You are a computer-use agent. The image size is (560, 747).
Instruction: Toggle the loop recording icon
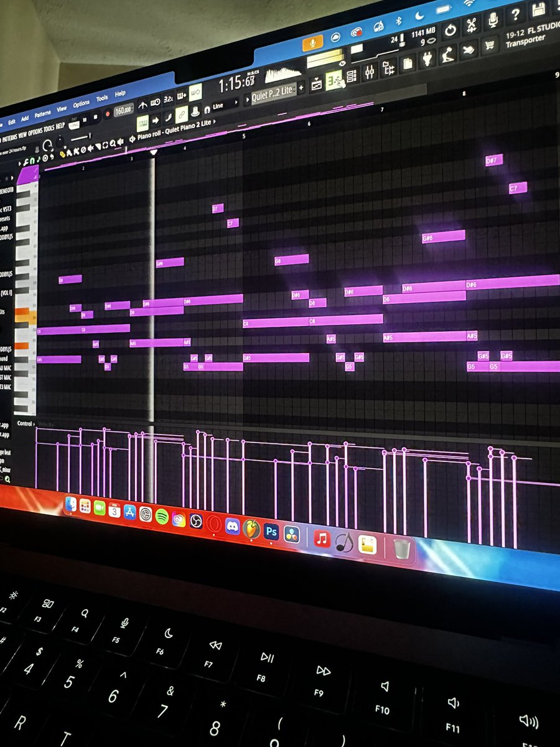pos(195,92)
